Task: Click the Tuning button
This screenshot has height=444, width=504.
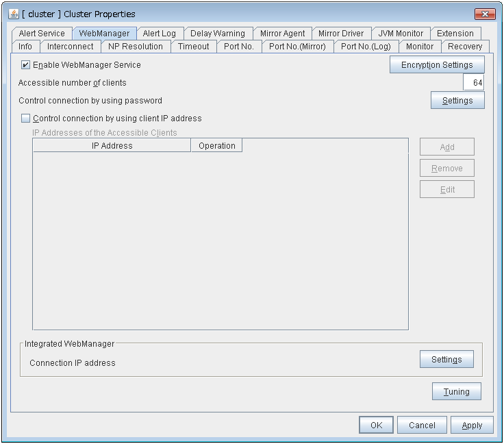Action: (457, 392)
